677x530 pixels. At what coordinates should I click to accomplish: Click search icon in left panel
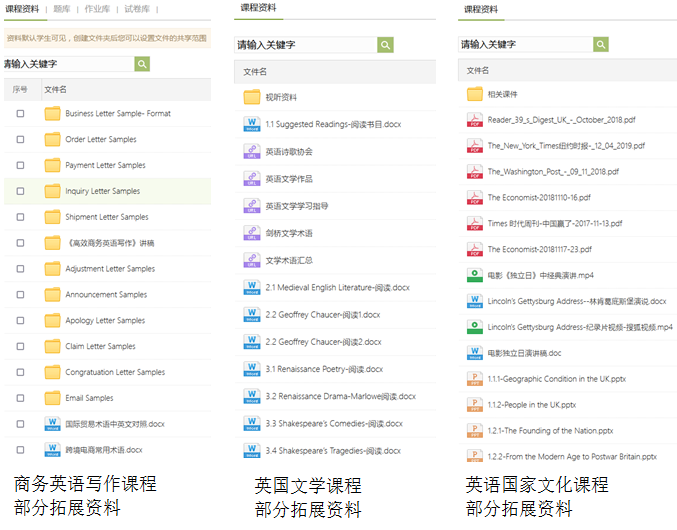(142, 64)
